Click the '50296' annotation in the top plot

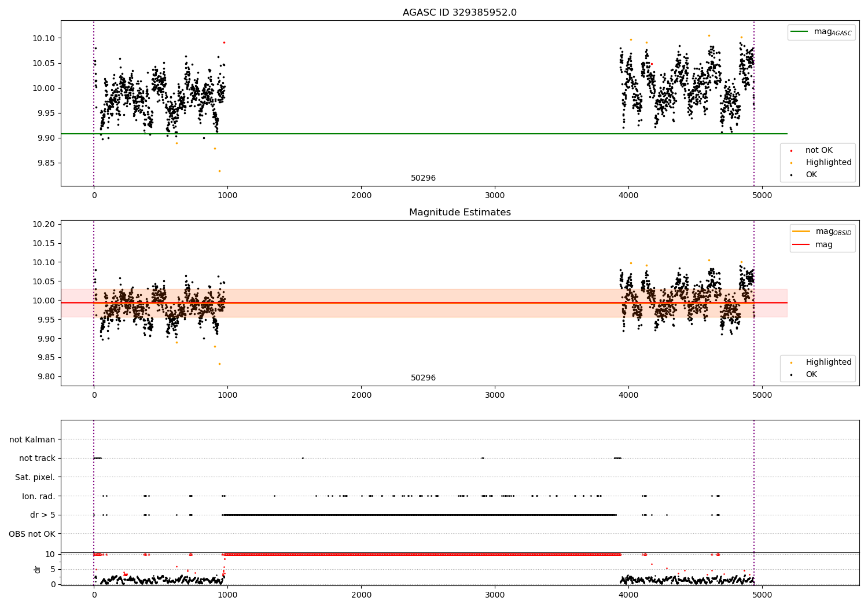click(x=423, y=178)
